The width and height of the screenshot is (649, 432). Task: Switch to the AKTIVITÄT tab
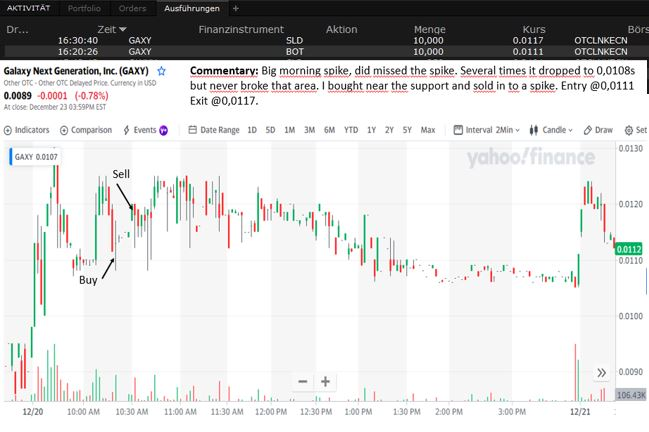[x=29, y=8]
